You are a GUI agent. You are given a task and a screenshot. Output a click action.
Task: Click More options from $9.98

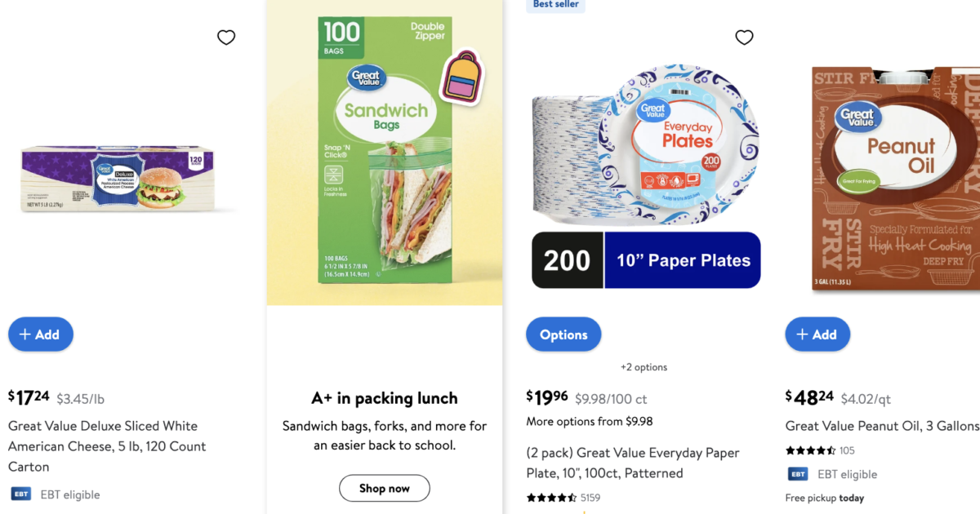(589, 422)
